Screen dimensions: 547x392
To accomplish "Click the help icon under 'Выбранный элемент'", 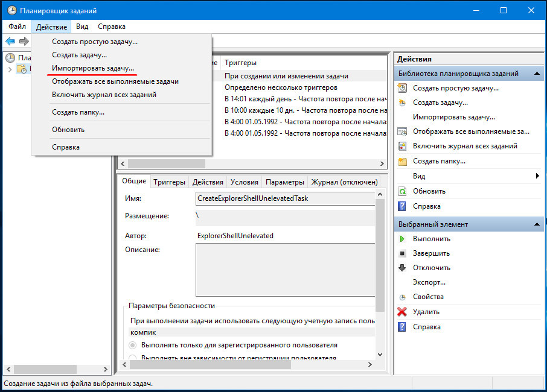I will pyautogui.click(x=402, y=327).
